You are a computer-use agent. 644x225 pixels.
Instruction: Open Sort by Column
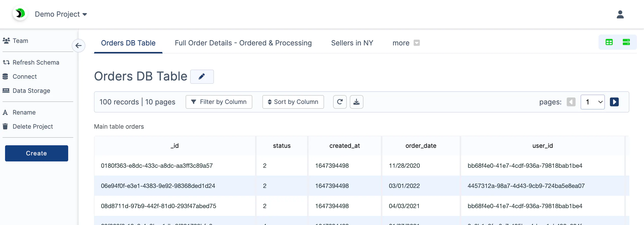coord(293,102)
